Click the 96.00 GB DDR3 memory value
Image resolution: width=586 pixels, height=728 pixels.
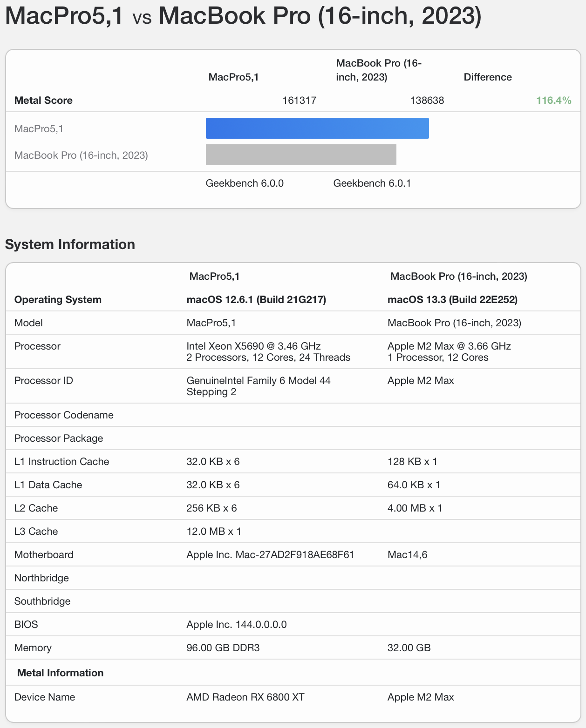(223, 648)
